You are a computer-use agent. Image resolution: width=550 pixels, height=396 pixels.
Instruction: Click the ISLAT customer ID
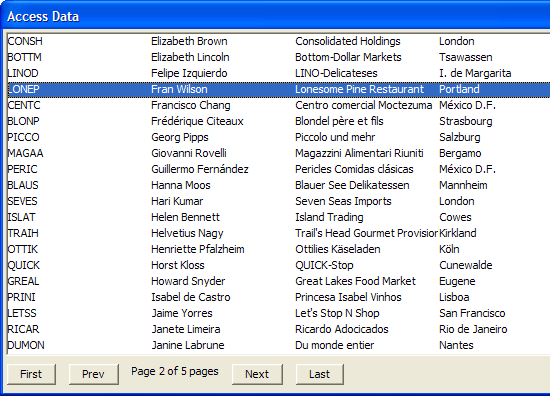pos(21,217)
